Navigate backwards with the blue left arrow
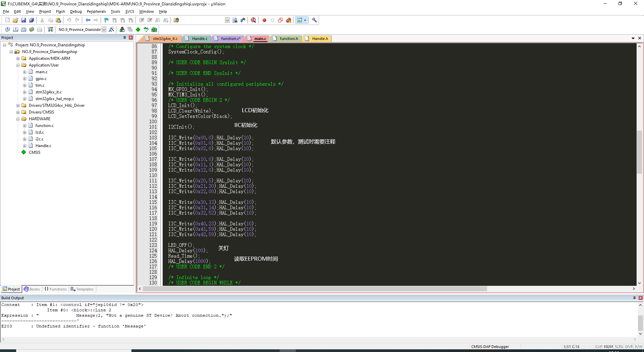The height and width of the screenshot is (352, 644). tap(88, 20)
